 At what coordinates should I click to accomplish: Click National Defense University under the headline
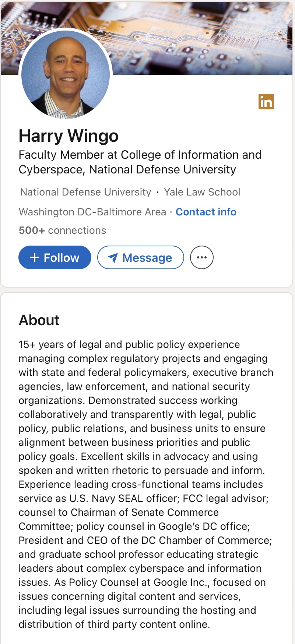85,192
